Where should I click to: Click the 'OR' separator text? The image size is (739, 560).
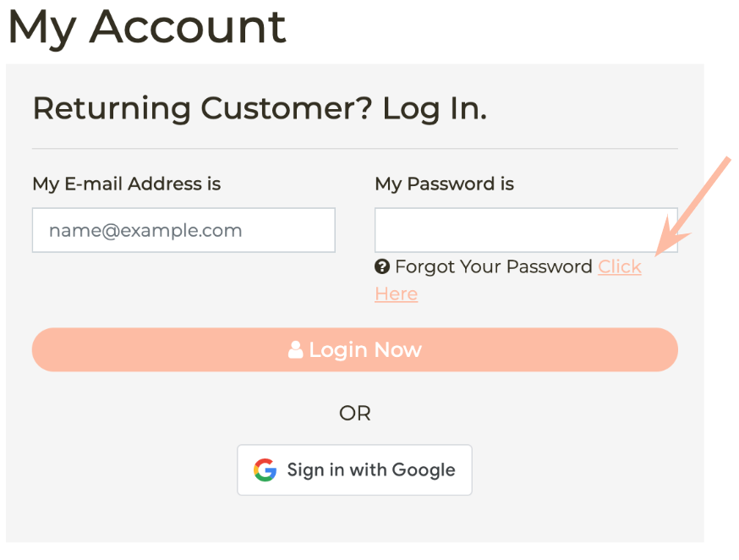pos(355,414)
